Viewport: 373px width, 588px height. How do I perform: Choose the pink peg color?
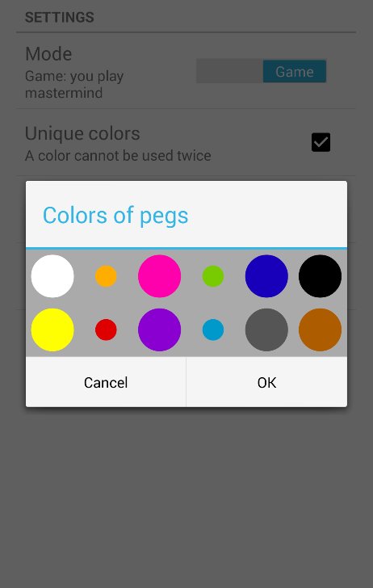point(159,276)
